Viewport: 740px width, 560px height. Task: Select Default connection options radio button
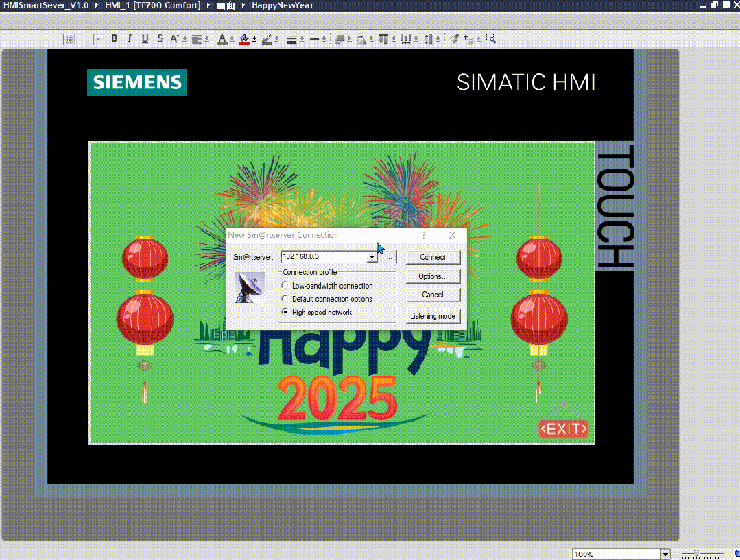point(285,299)
